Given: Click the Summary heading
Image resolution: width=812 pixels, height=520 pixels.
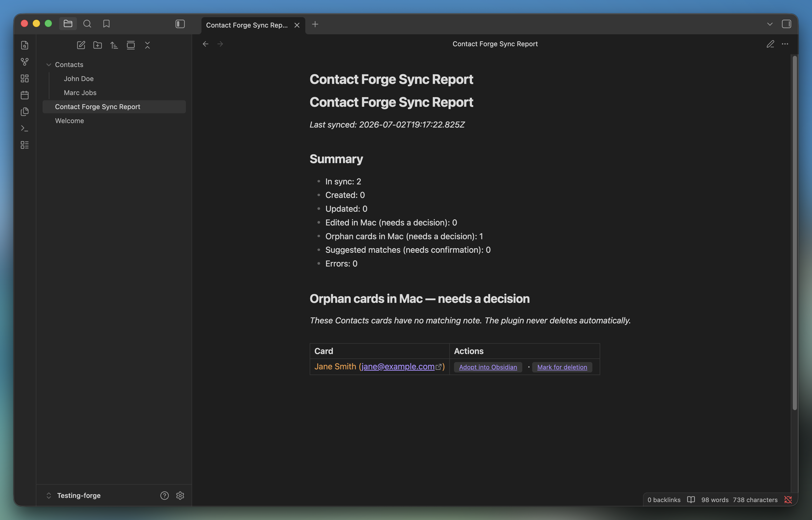Looking at the screenshot, I should click(336, 159).
